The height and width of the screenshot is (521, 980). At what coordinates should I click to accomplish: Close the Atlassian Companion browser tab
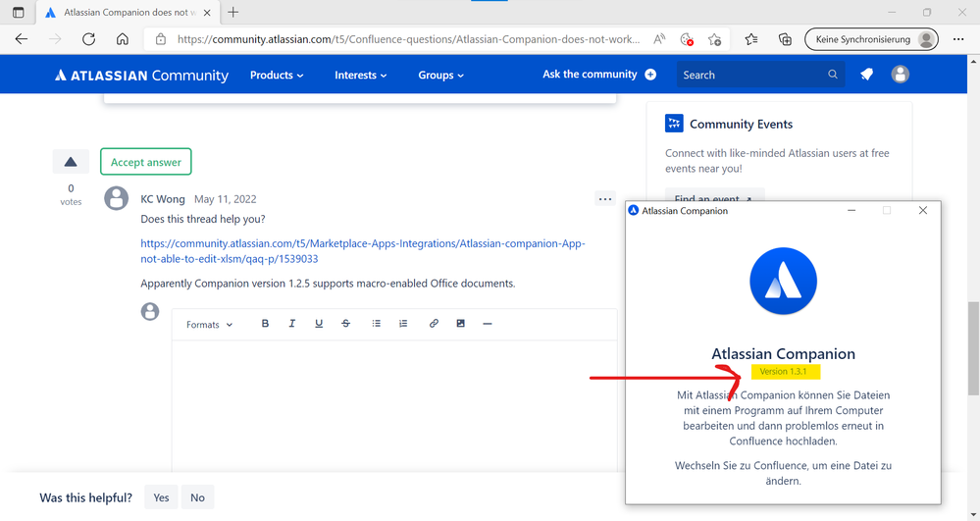click(207, 13)
